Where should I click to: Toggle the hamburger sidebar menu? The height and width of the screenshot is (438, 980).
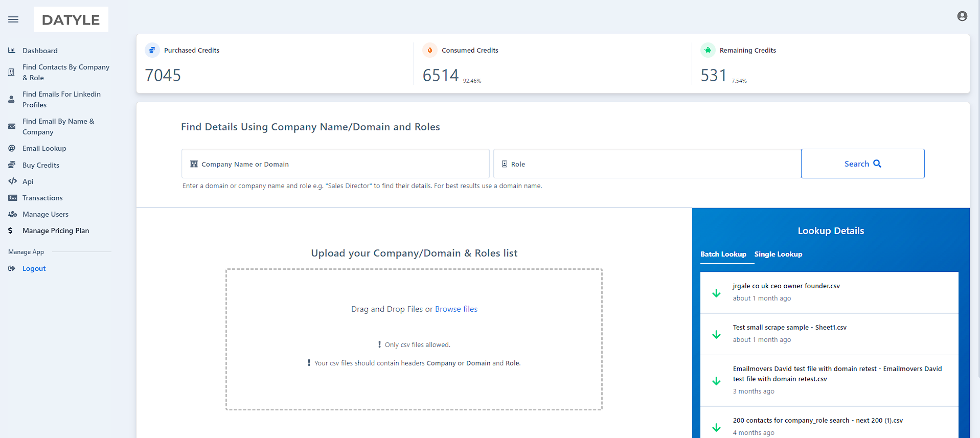tap(13, 19)
